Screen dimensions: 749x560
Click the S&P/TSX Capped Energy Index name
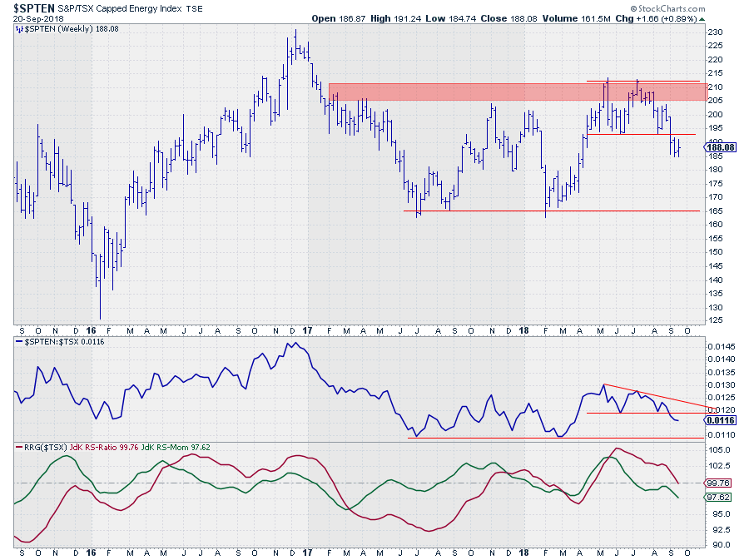pos(119,8)
